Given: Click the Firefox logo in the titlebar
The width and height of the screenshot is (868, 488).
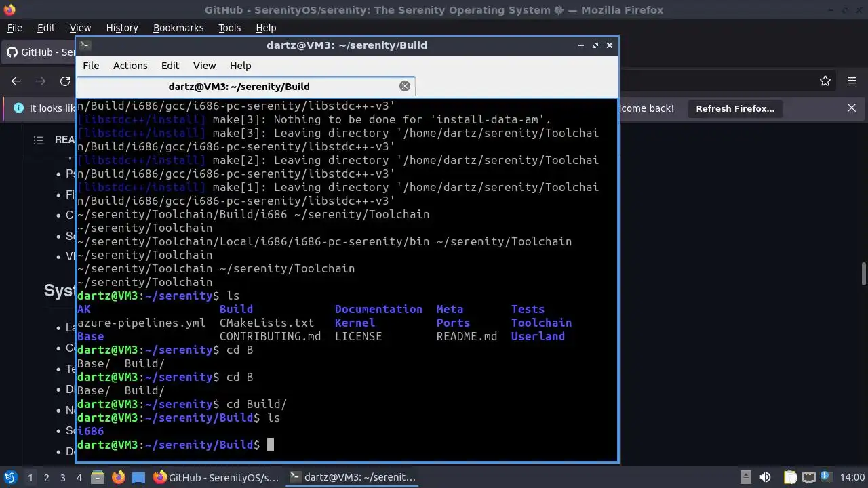Looking at the screenshot, I should 9,9.
